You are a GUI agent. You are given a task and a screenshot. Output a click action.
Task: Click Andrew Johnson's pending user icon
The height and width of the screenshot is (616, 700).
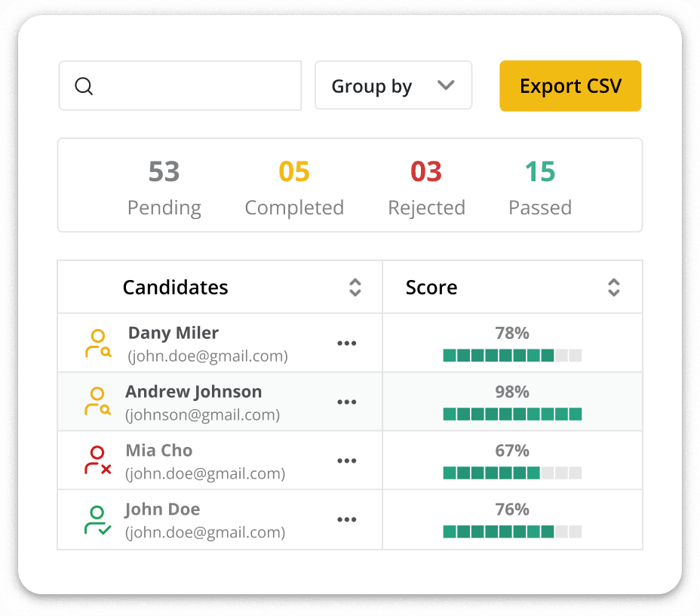click(98, 402)
